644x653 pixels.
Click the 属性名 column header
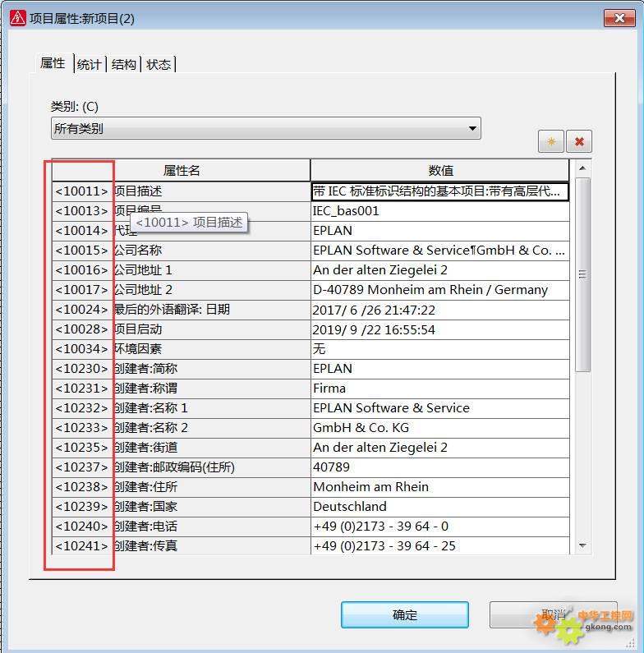click(x=182, y=170)
